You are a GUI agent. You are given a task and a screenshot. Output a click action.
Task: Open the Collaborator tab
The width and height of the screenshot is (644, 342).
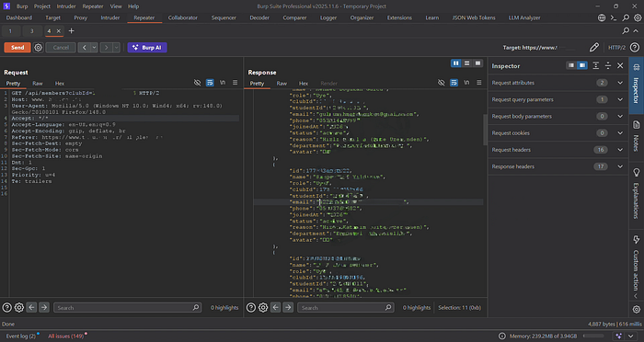pyautogui.click(x=183, y=17)
